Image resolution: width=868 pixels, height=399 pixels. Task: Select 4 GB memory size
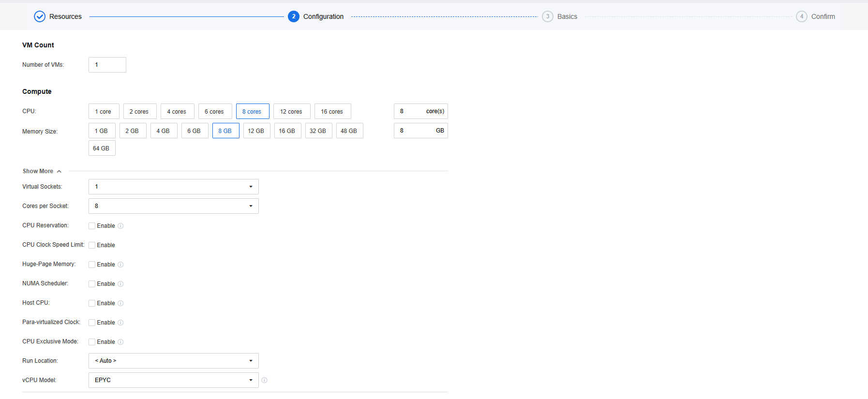(164, 131)
